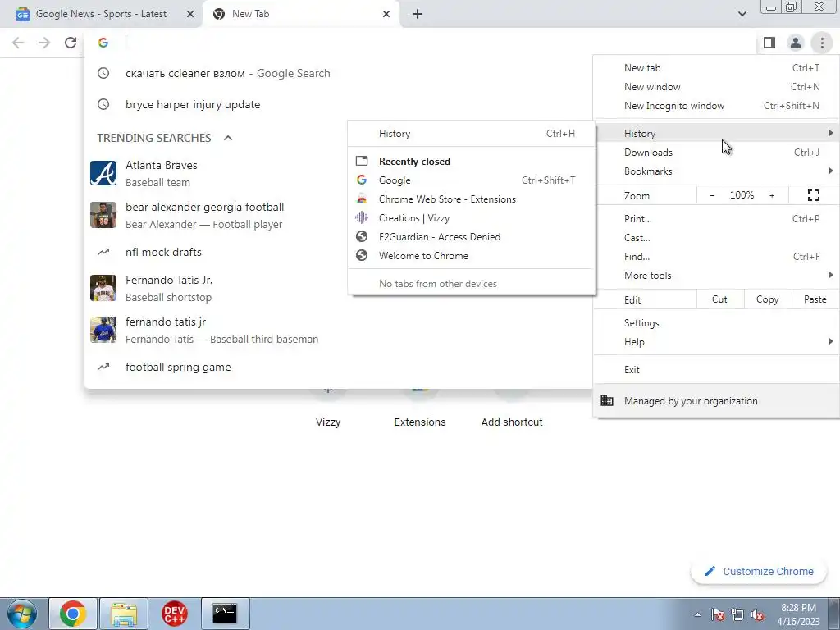The image size is (840, 630).
Task: Click Managed by your organization
Action: click(x=716, y=400)
